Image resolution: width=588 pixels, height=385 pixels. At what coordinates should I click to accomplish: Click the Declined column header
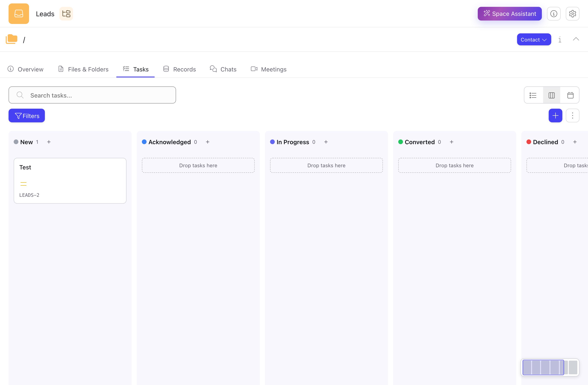545,142
